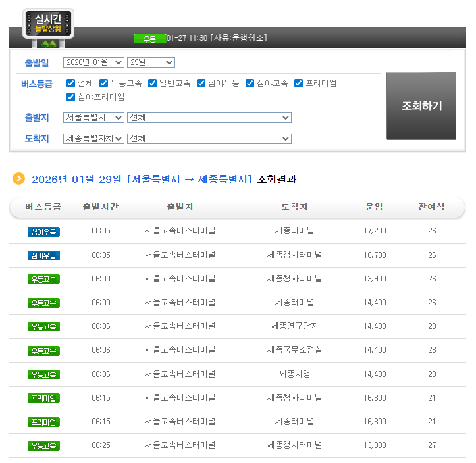This screenshot has width=476, height=463.
Task: Toggle the 프리미엄 checkbox
Action: (298, 84)
